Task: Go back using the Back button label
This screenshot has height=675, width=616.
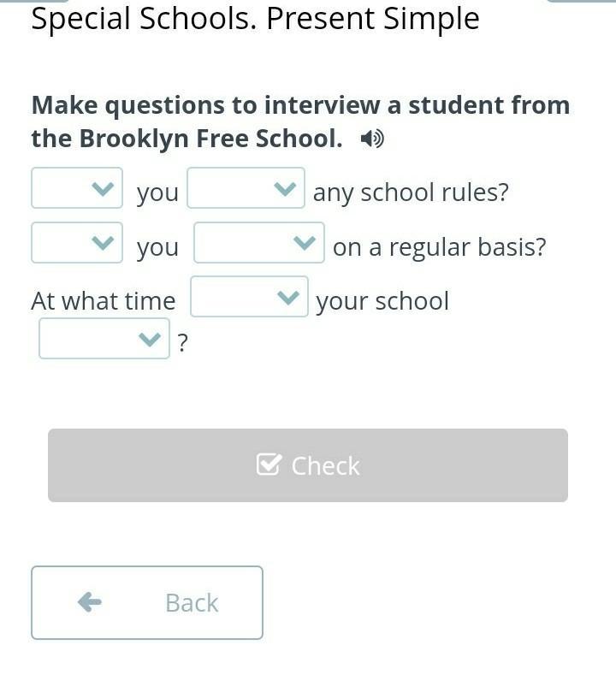Action: point(192,602)
